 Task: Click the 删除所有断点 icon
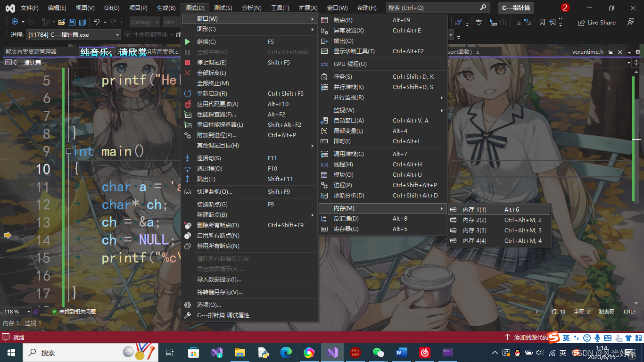[188, 225]
